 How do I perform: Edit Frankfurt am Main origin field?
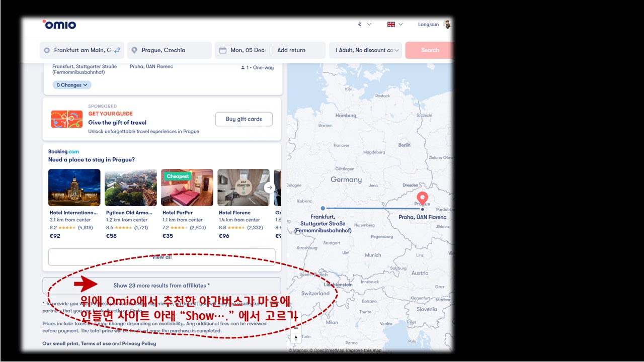point(82,50)
